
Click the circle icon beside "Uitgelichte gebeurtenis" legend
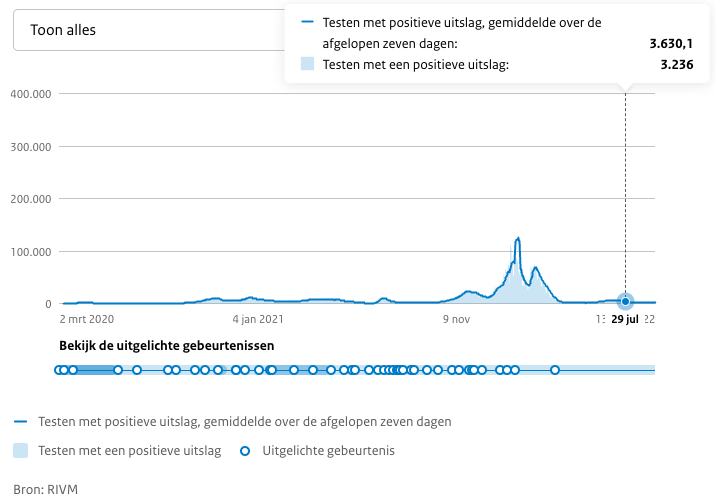tap(245, 451)
